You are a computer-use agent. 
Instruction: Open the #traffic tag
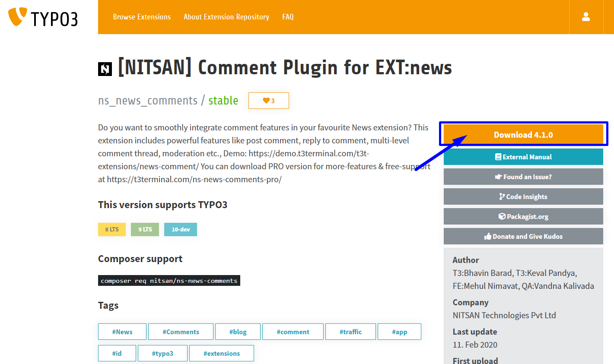[x=350, y=332]
